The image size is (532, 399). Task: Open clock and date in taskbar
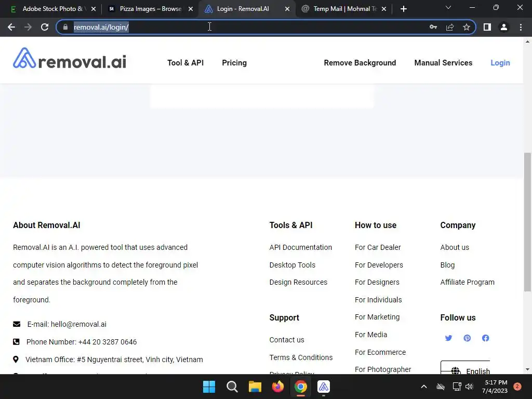click(495, 387)
